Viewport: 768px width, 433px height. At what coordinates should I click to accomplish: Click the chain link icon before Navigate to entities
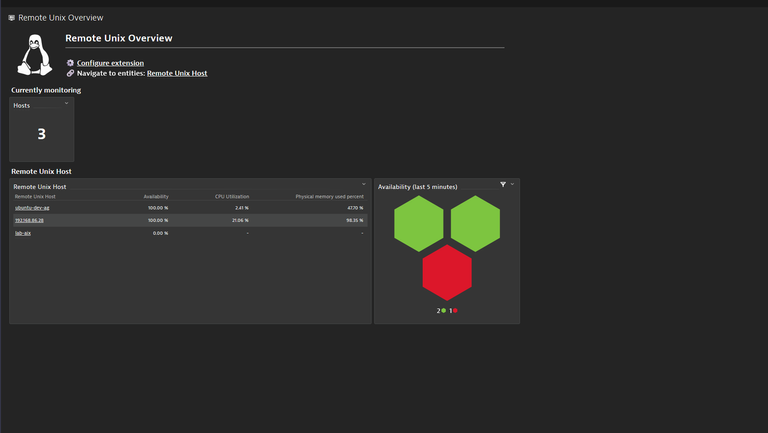(70, 73)
